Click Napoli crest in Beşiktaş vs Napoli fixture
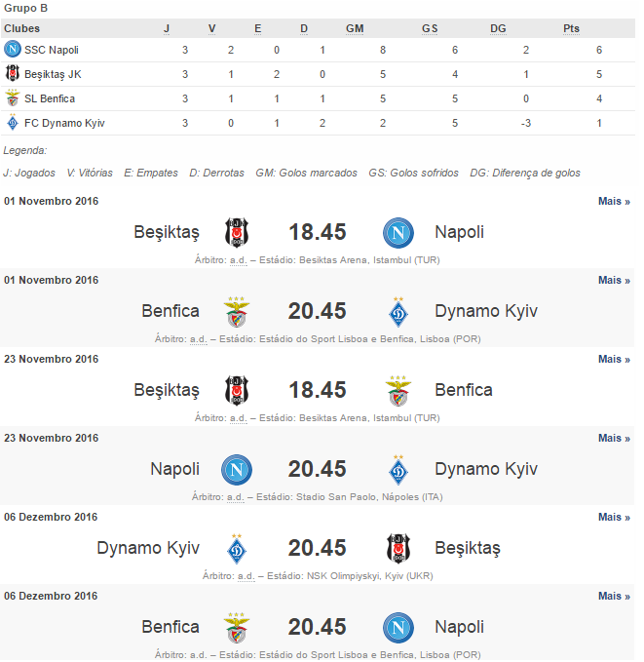 pos(398,232)
